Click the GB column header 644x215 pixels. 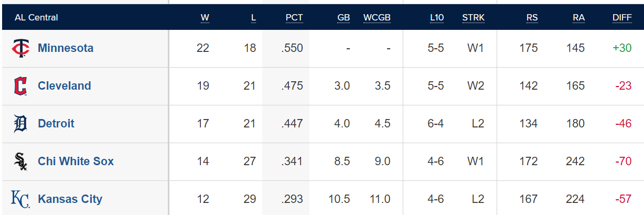coord(344,18)
